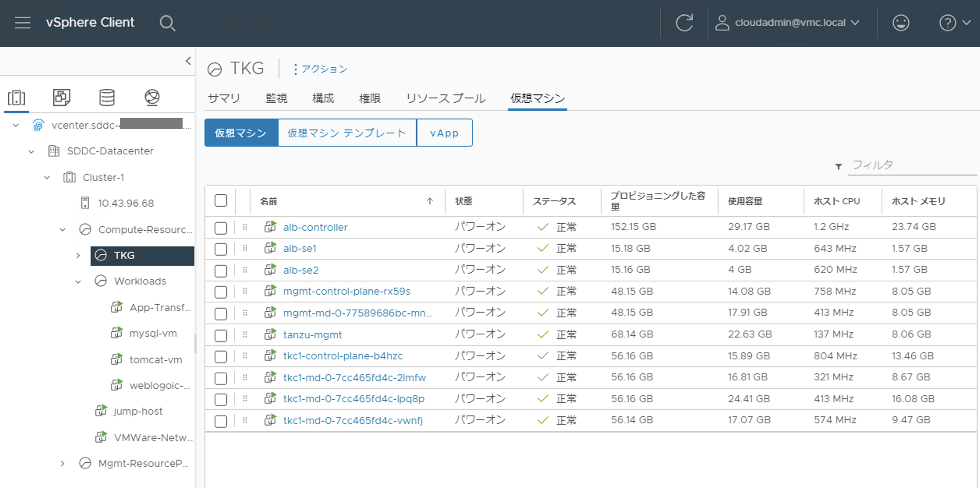Screen dimensions: 980x488
Task: Click into the フィルタ filter field
Action: tap(912, 165)
